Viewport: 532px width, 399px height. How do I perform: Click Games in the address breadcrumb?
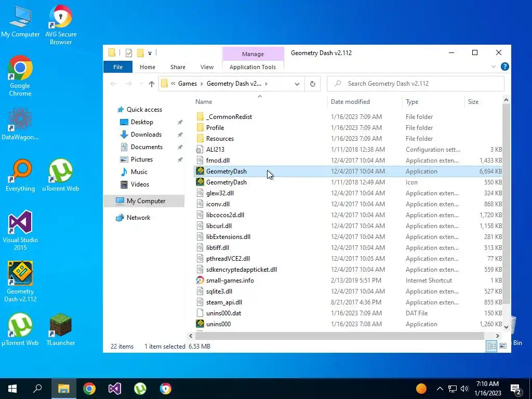(187, 84)
